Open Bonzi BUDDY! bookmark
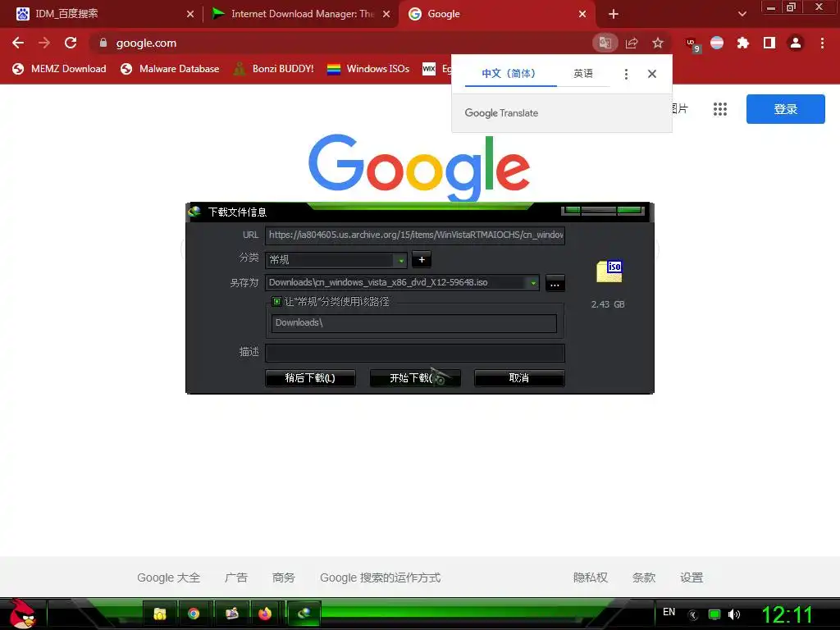This screenshot has width=840, height=630. coord(274,69)
